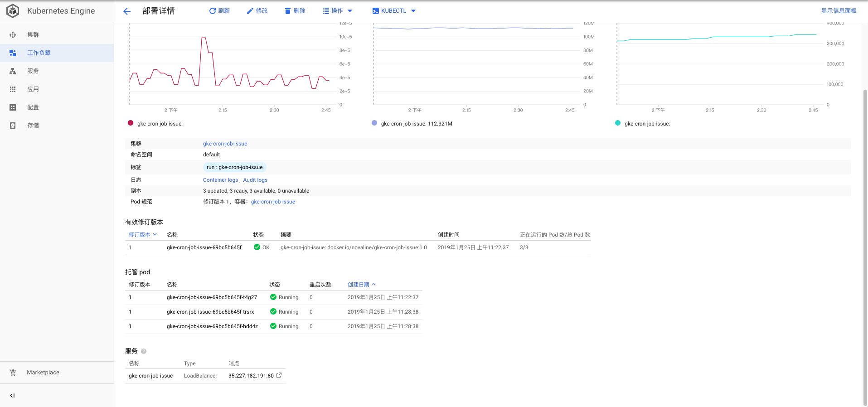
Task: Open endpoint 35.227.182.191:80
Action: [x=251, y=376]
